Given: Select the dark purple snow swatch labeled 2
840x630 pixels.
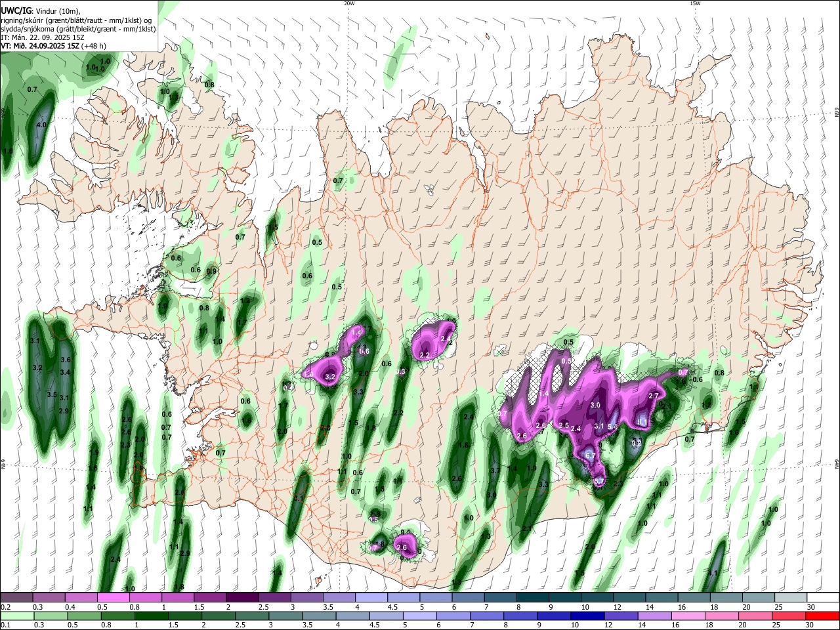Looking at the screenshot, I should (x=241, y=597).
